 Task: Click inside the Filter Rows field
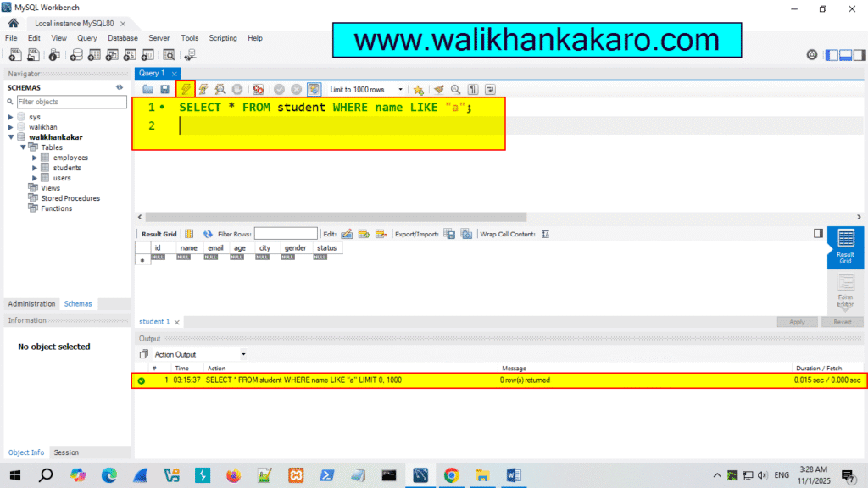287,233
